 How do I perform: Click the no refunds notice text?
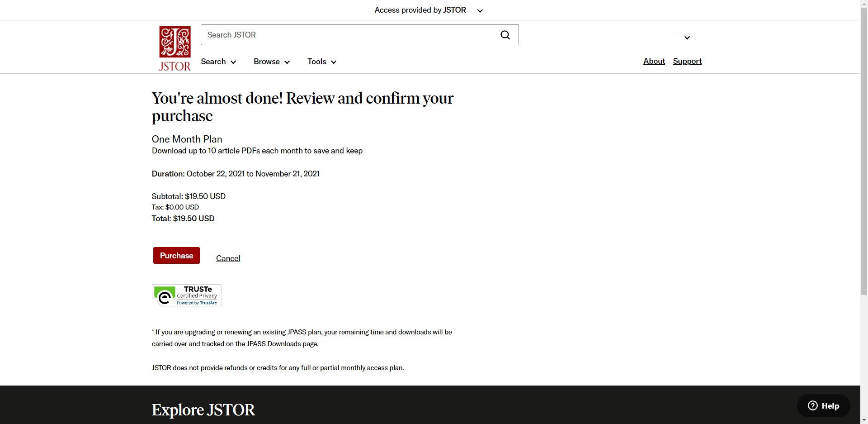(278, 368)
